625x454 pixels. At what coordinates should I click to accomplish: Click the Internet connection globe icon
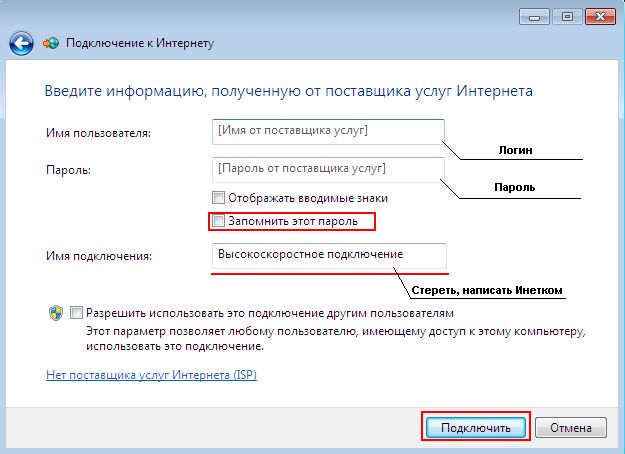(x=51, y=43)
